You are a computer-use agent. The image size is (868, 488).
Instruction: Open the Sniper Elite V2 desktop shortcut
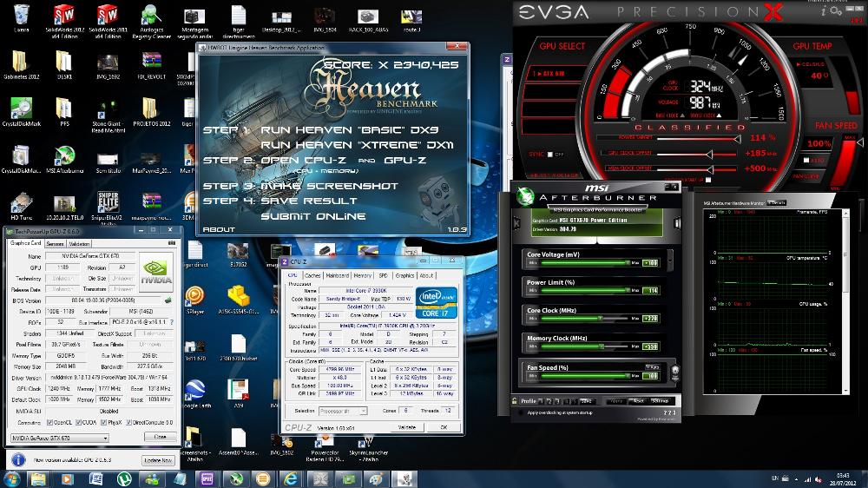click(108, 206)
